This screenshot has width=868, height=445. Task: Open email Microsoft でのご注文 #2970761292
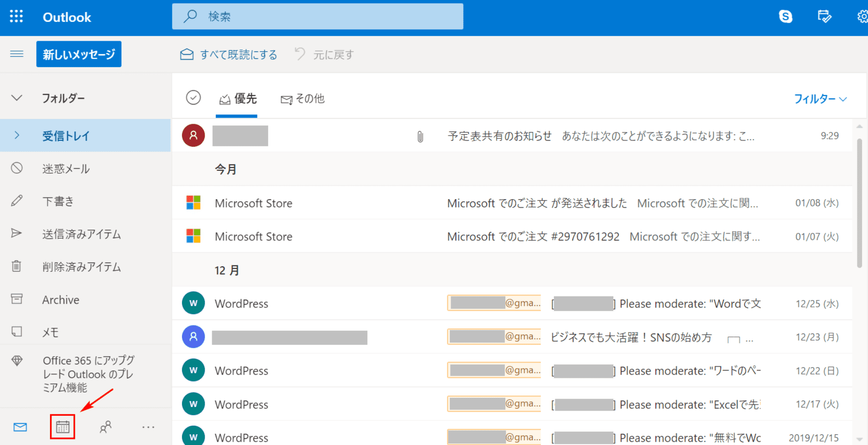[512, 236]
